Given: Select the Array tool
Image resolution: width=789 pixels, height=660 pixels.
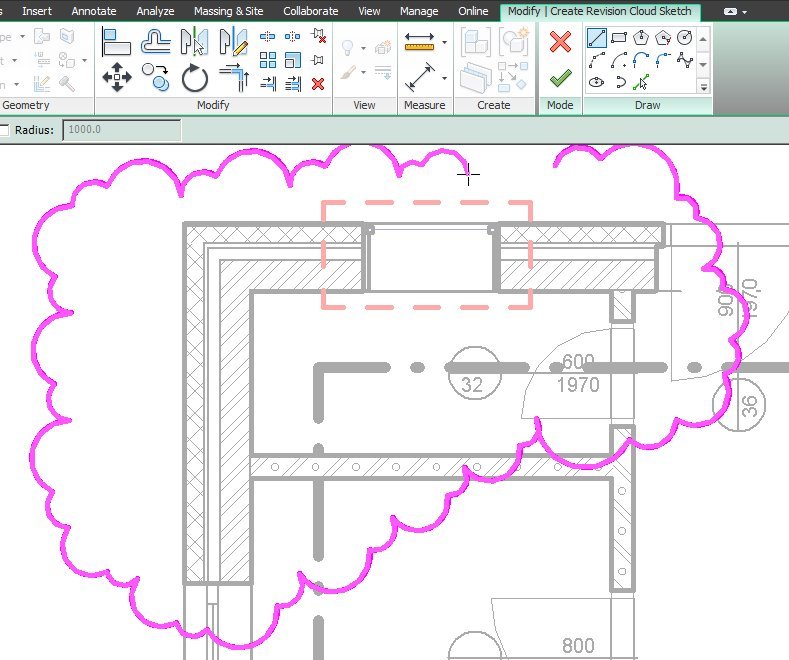Looking at the screenshot, I should coord(268,60).
